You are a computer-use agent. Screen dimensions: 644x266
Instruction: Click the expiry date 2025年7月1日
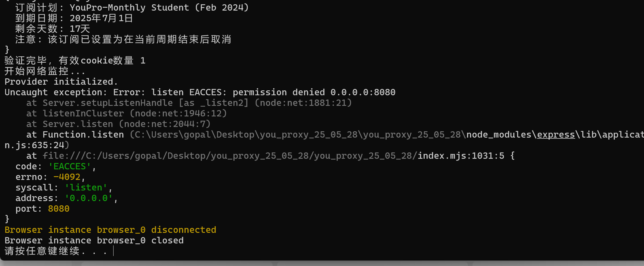[x=101, y=18]
